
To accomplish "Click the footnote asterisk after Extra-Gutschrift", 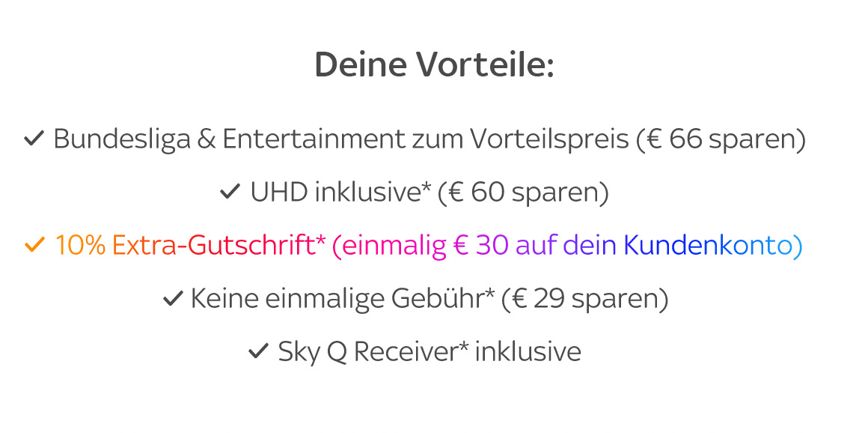I will tap(321, 240).
